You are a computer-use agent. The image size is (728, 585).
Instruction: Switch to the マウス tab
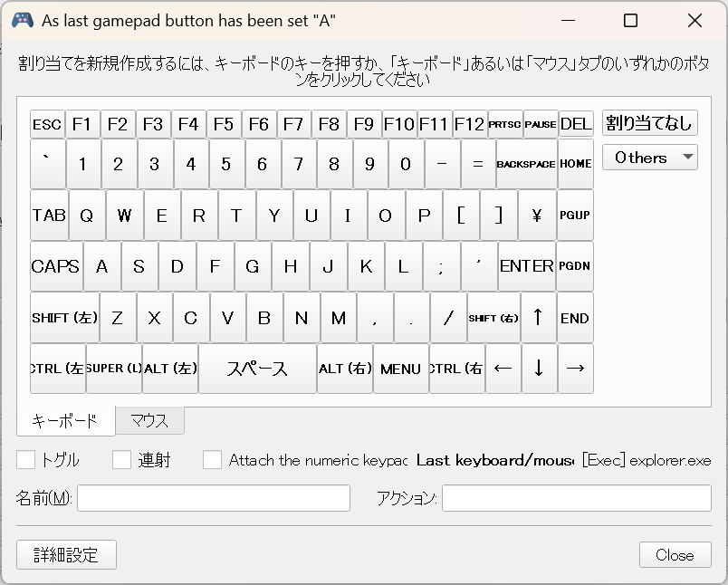pyautogui.click(x=149, y=420)
